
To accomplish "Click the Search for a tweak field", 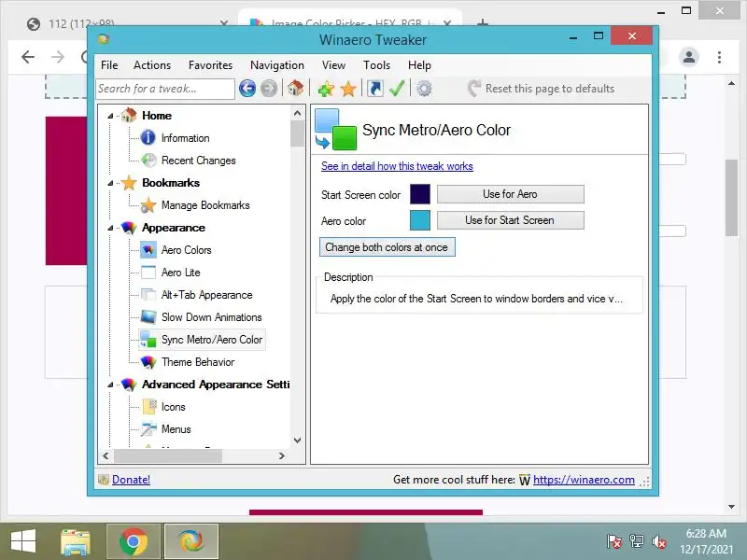I will [165, 89].
